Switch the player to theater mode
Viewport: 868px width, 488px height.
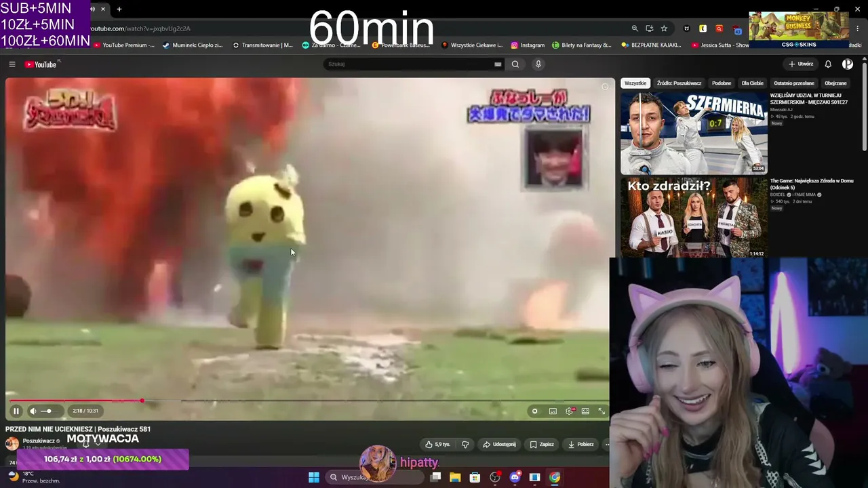(x=585, y=411)
